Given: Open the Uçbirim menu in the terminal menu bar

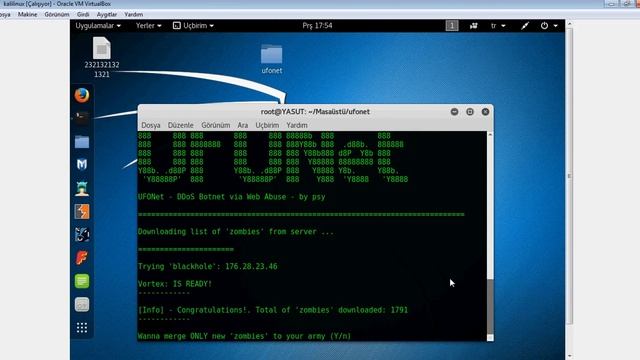Looking at the screenshot, I should [267, 125].
